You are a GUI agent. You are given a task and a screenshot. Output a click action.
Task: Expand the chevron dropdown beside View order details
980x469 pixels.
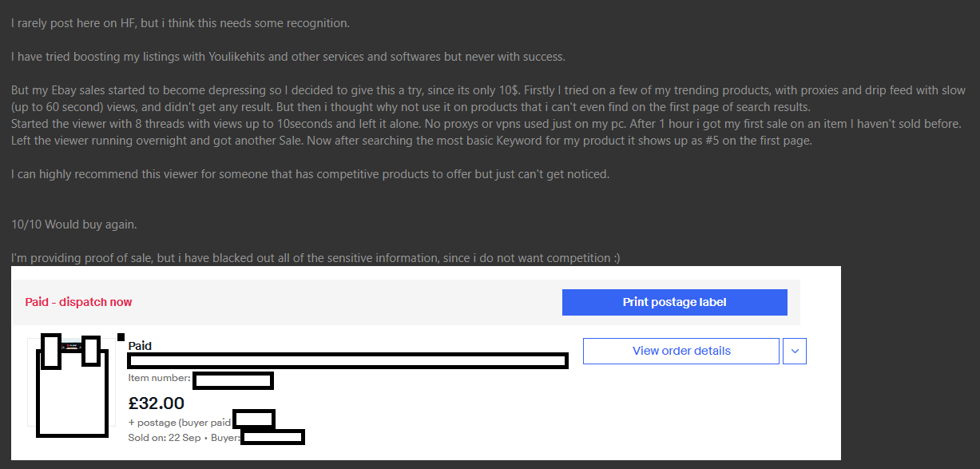click(795, 351)
